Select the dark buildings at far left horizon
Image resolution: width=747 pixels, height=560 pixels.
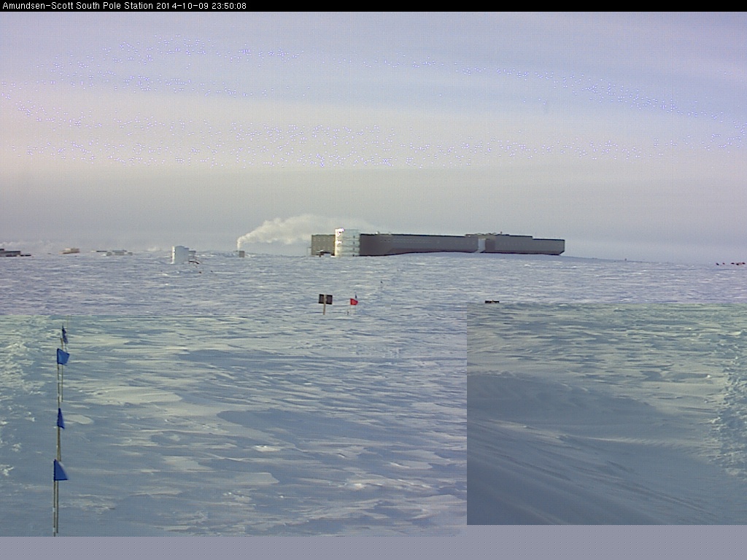coord(10,253)
